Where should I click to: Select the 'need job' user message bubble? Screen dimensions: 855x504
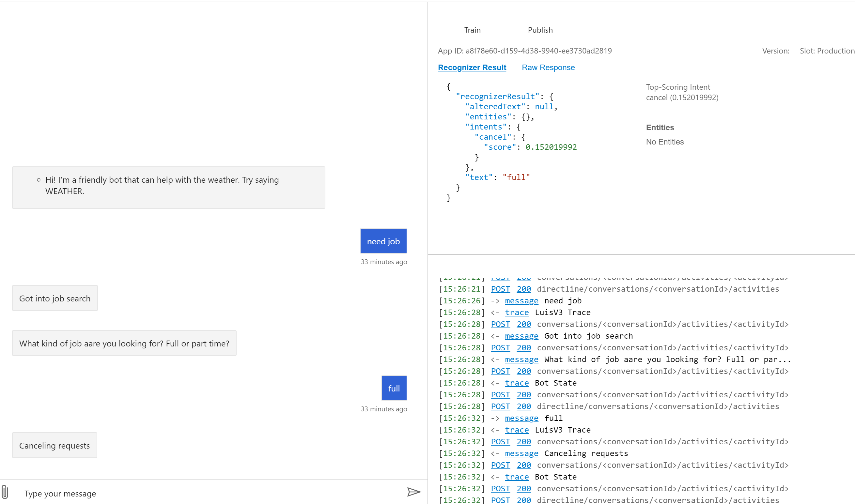pyautogui.click(x=383, y=241)
